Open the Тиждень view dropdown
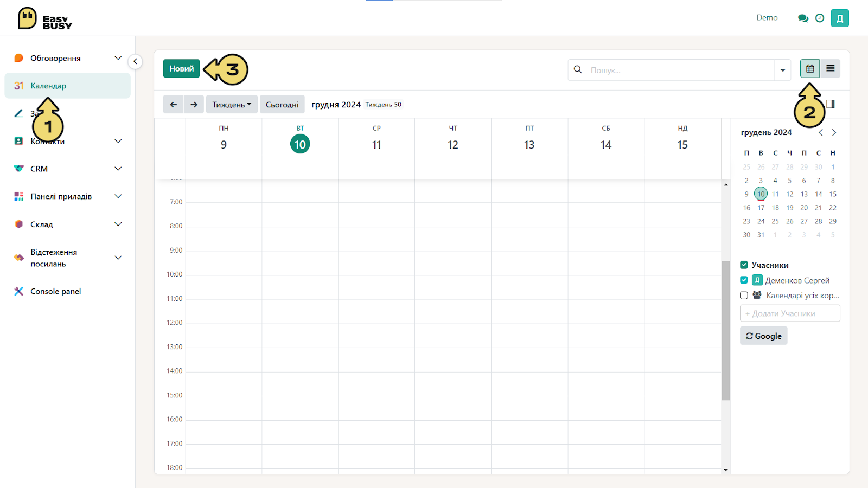The image size is (868, 488). click(x=232, y=105)
